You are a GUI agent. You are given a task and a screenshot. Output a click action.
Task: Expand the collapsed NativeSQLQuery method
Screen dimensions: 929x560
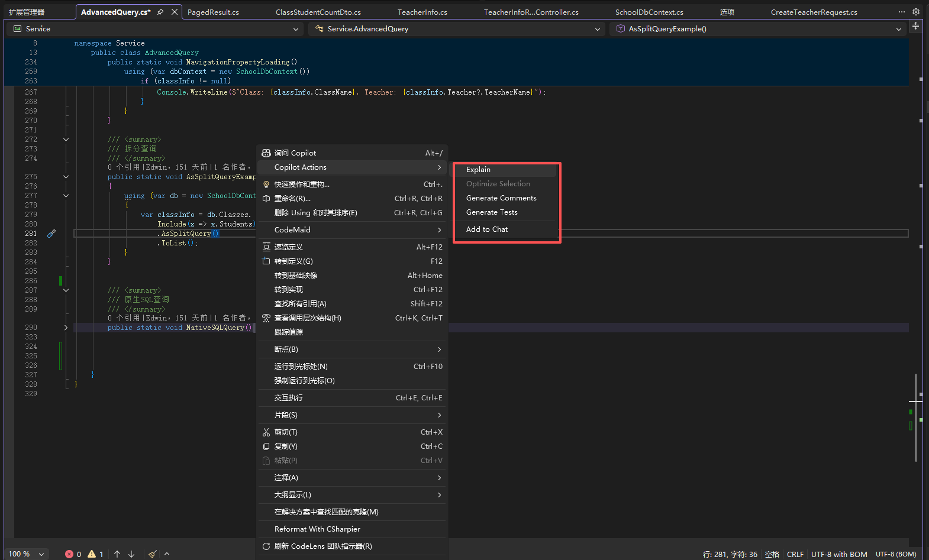click(66, 328)
